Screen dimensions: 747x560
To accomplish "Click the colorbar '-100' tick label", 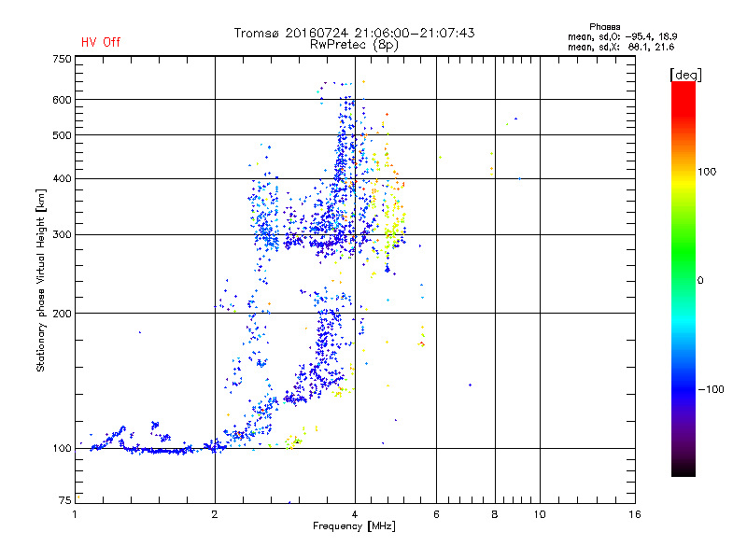I will (x=711, y=389).
